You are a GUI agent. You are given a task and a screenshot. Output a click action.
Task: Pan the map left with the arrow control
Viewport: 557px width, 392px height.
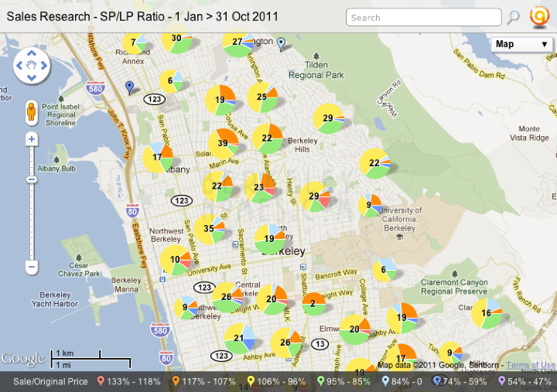pos(19,65)
